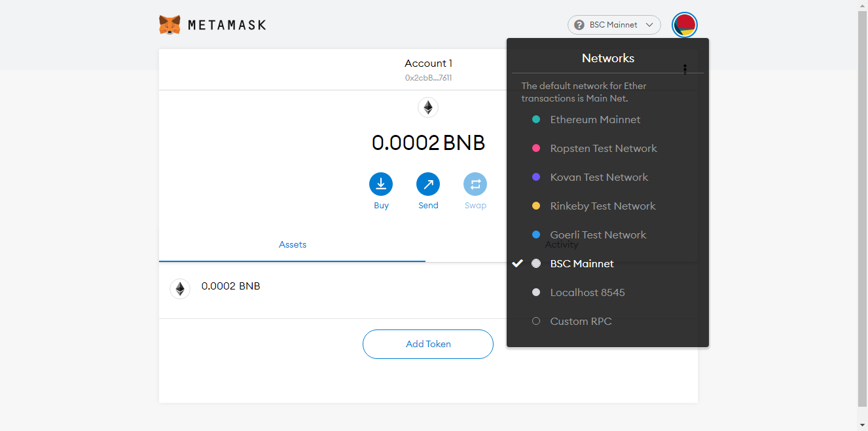Click the page scrollbar on the right
Viewport: 868px width, 431px height.
(x=863, y=216)
